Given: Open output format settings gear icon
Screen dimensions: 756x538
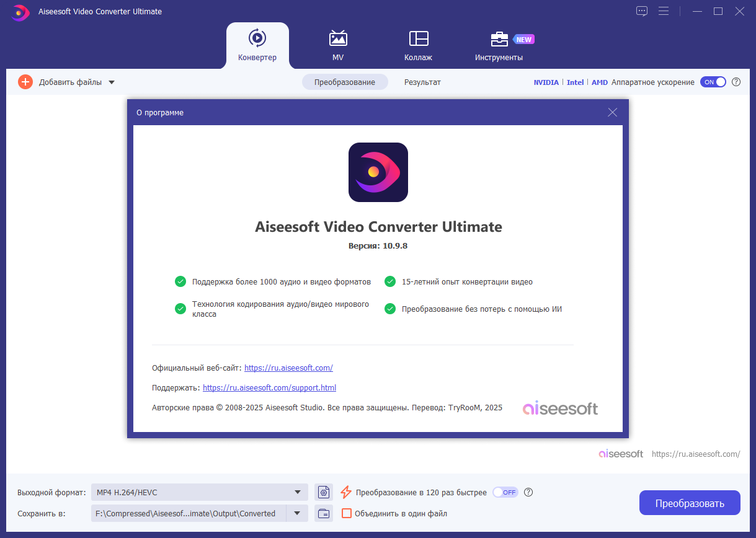Looking at the screenshot, I should 324,492.
